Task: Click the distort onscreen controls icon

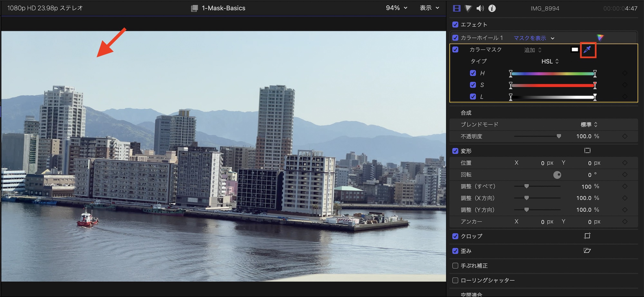Action: (587, 251)
